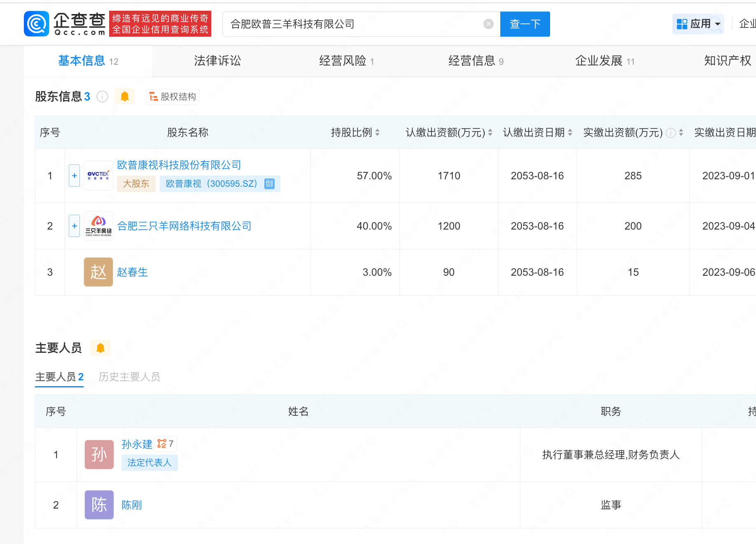Switch to the 历史主要人员 tab
The height and width of the screenshot is (544, 756).
coord(129,377)
